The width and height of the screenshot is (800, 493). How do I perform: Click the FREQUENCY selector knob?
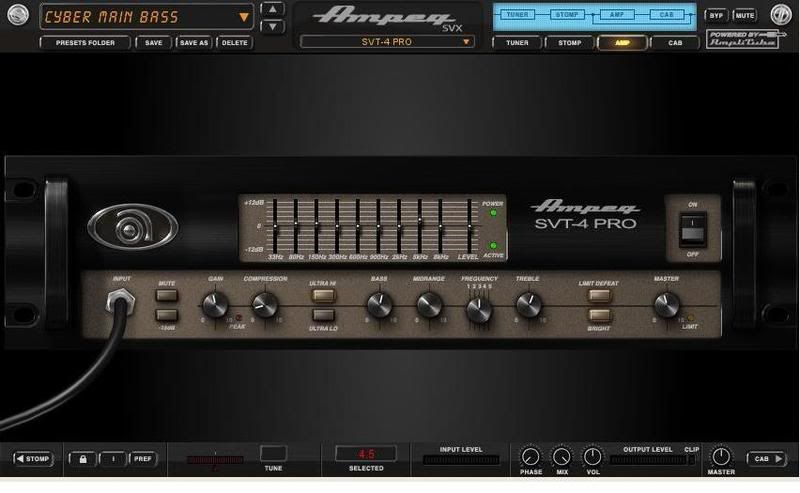point(479,309)
